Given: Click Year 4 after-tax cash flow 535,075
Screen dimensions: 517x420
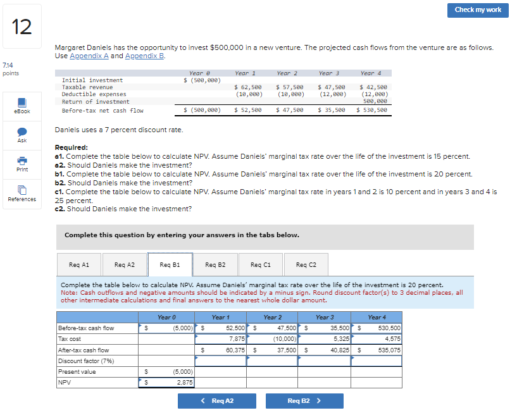Looking at the screenshot, I should tap(377, 350).
